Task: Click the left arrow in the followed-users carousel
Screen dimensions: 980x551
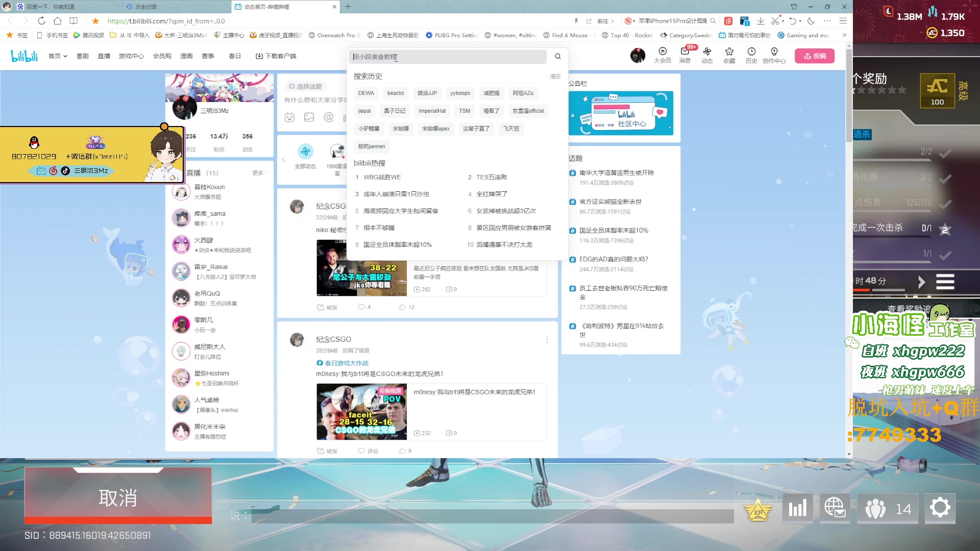Action: [x=284, y=160]
